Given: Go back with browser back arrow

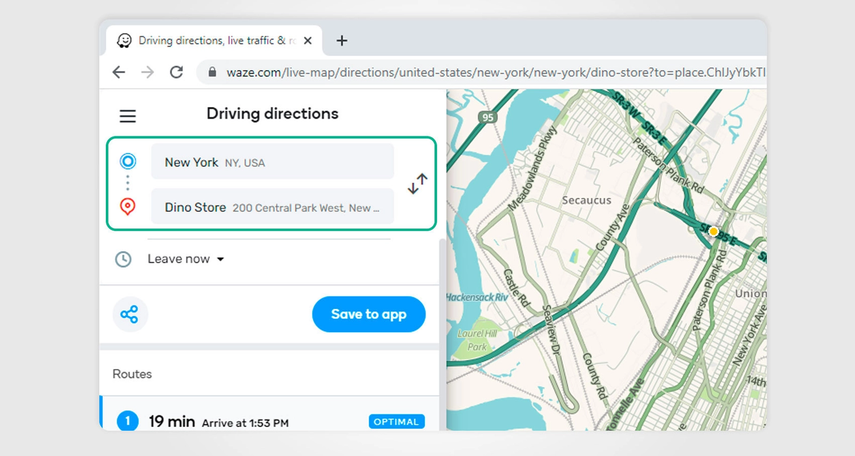Looking at the screenshot, I should [118, 72].
